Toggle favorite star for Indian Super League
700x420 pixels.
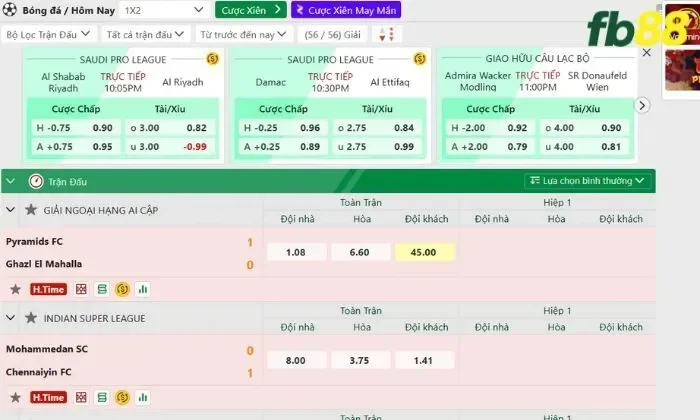31,318
